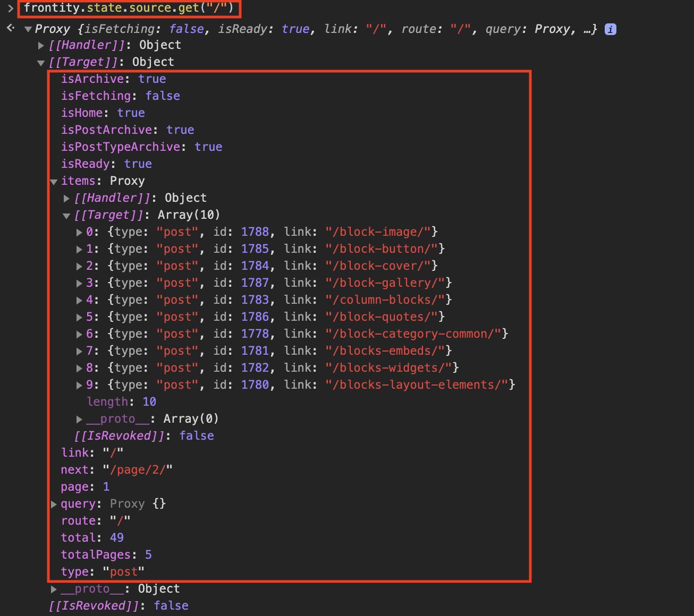Click the "/block-image/" link string
The width and height of the screenshot is (694, 616).
(378, 232)
